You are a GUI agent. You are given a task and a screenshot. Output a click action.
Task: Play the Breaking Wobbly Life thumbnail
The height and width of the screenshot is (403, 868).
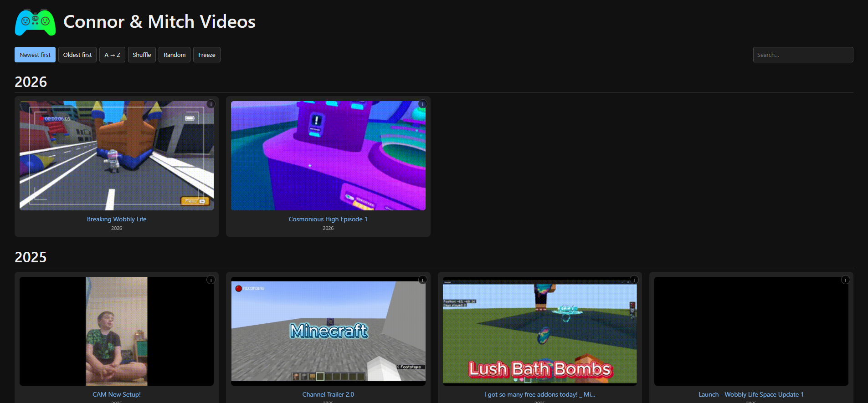click(117, 155)
